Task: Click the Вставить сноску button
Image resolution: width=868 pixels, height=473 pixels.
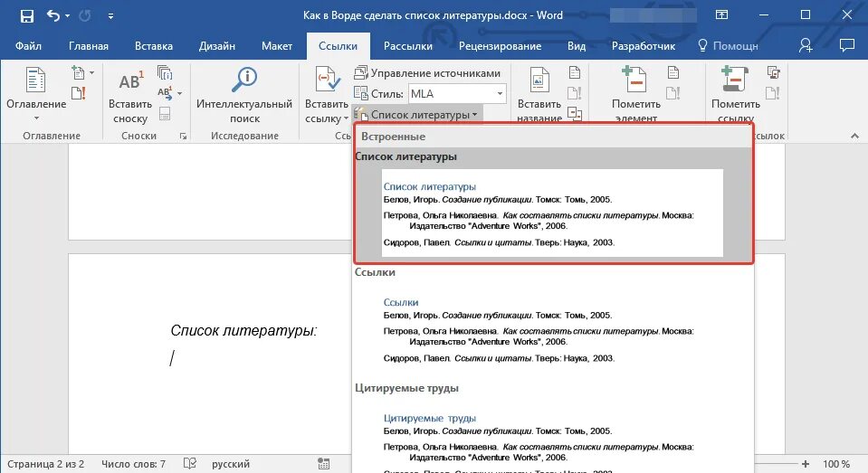Action: coord(130,95)
